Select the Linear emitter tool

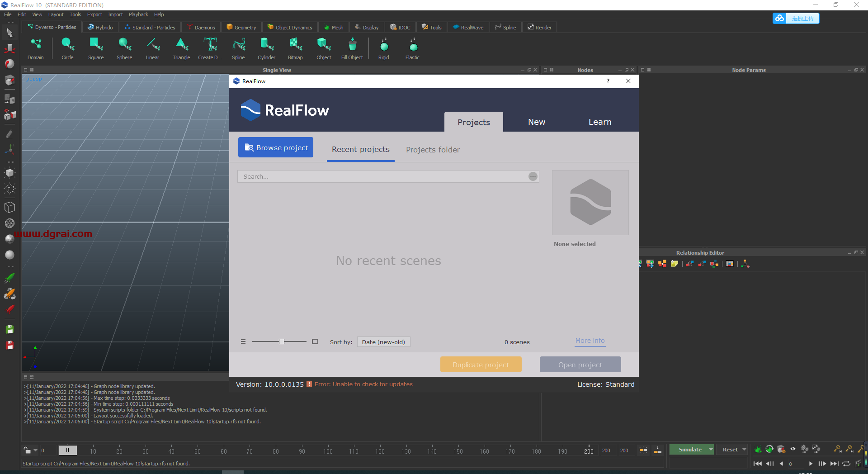[153, 48]
